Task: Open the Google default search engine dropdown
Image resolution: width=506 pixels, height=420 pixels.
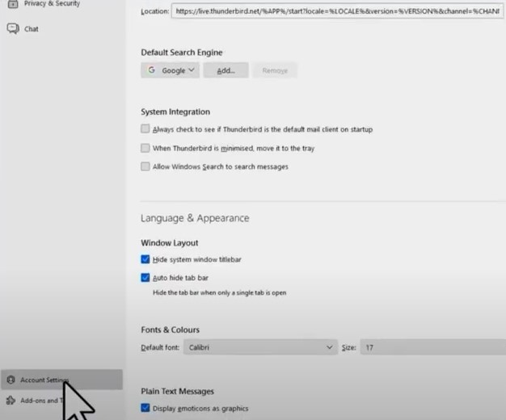Action: click(x=170, y=70)
